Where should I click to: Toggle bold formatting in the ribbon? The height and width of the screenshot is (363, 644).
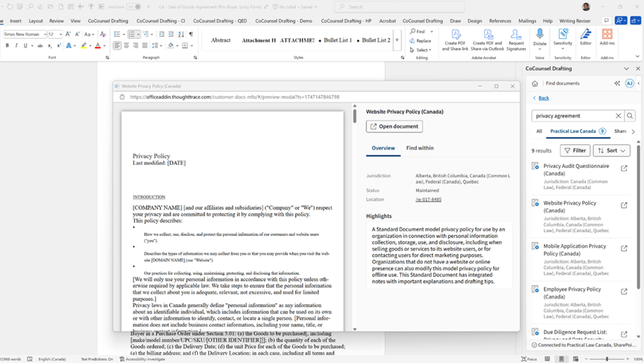coord(7,45)
